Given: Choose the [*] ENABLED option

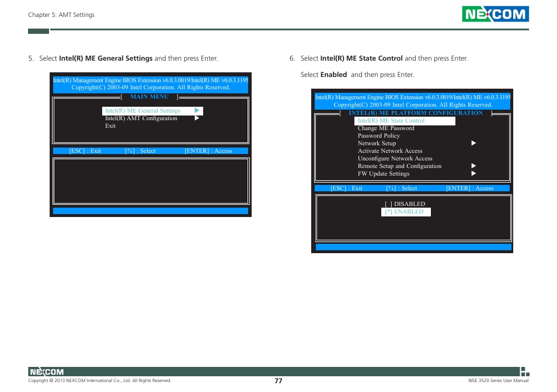Looking at the screenshot, I should (406, 212).
